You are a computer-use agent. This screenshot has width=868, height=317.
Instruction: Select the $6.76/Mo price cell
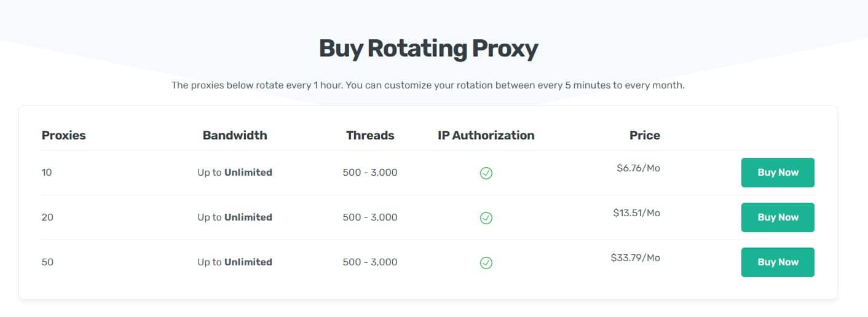pyautogui.click(x=638, y=168)
